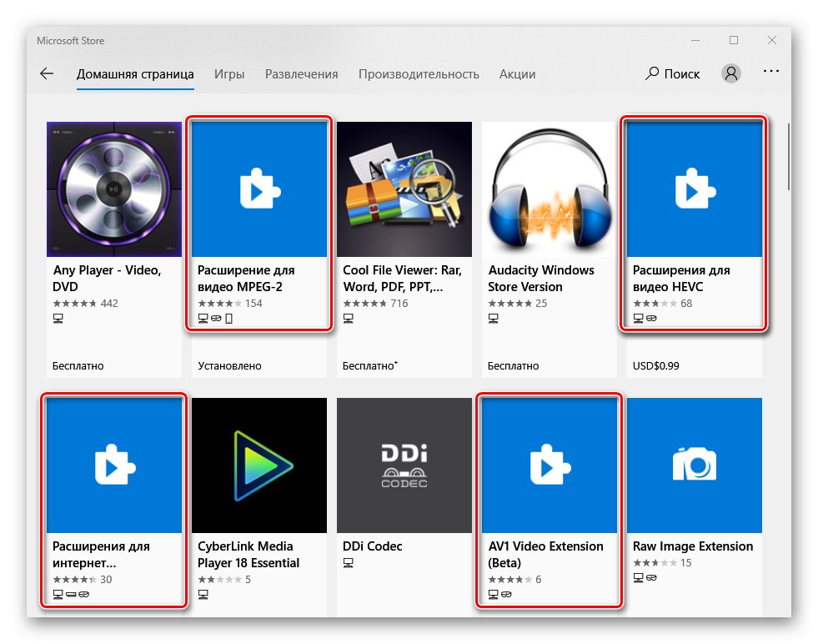Screen dimensions: 818x644
Task: Open the three-dot more options menu
Action: click(x=771, y=73)
